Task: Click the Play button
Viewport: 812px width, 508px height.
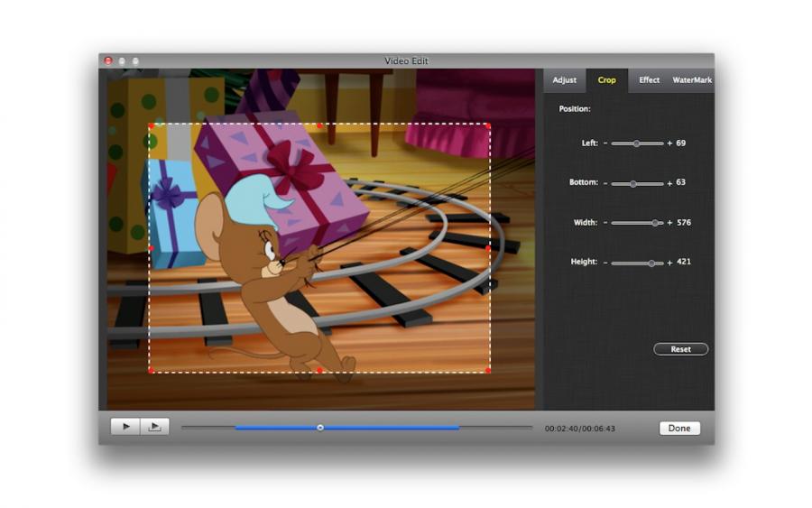Action: 125,427
